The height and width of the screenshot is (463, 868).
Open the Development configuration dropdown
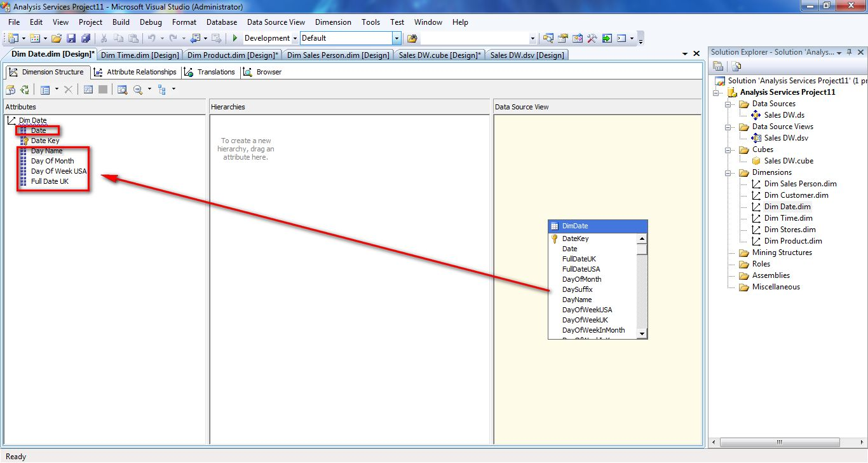pyautogui.click(x=295, y=39)
